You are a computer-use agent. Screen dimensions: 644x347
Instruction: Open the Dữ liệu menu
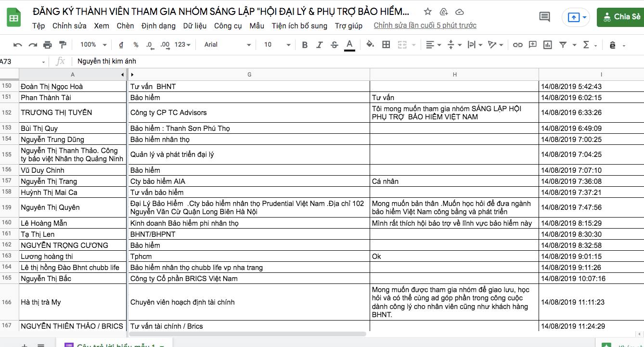(195, 26)
